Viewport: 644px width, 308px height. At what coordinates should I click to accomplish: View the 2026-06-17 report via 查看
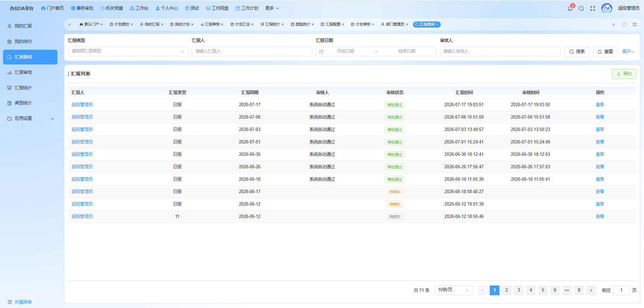click(x=600, y=192)
